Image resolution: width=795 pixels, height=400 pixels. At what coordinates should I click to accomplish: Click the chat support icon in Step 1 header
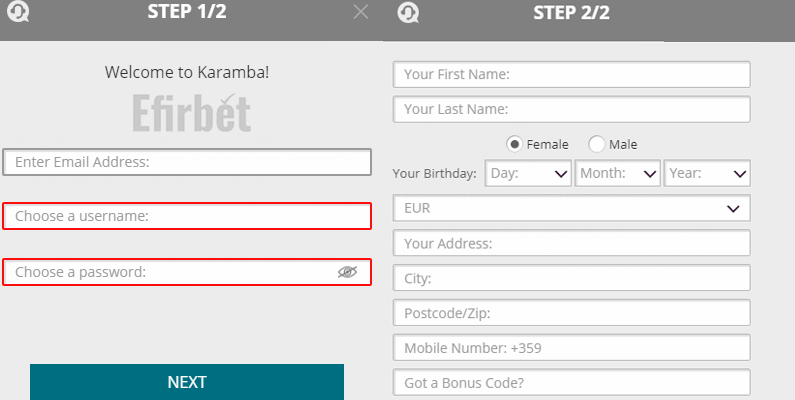(x=18, y=12)
